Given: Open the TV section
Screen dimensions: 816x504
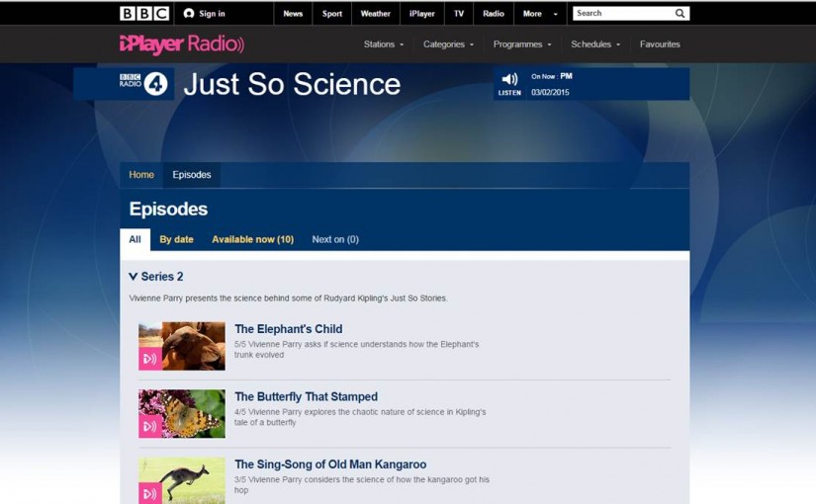Looking at the screenshot, I should (x=459, y=14).
